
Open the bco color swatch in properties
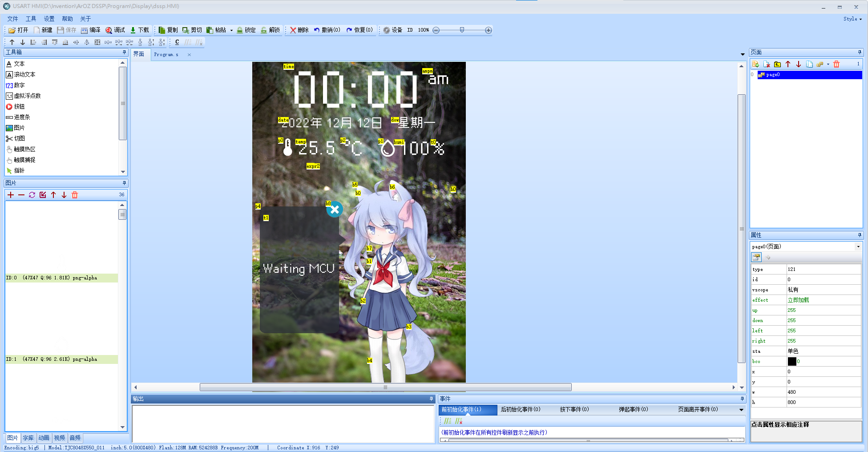pos(792,361)
